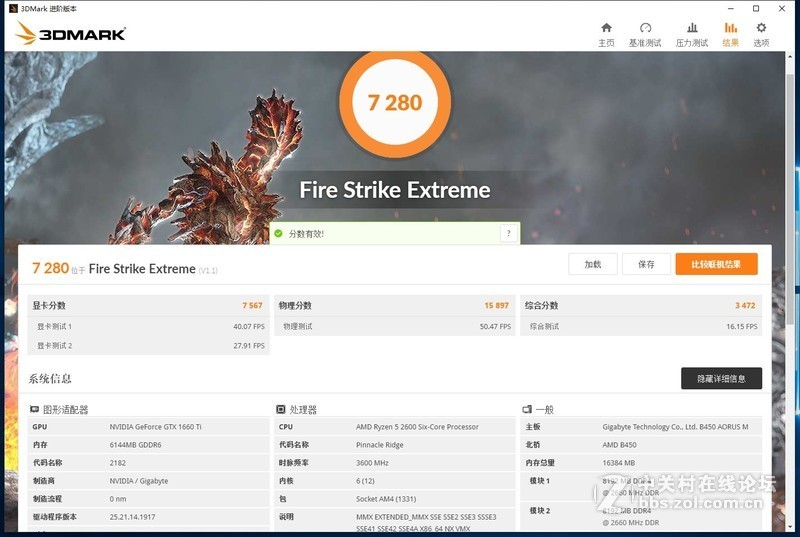Open the Stress Test (压力测试) tab

692,34
